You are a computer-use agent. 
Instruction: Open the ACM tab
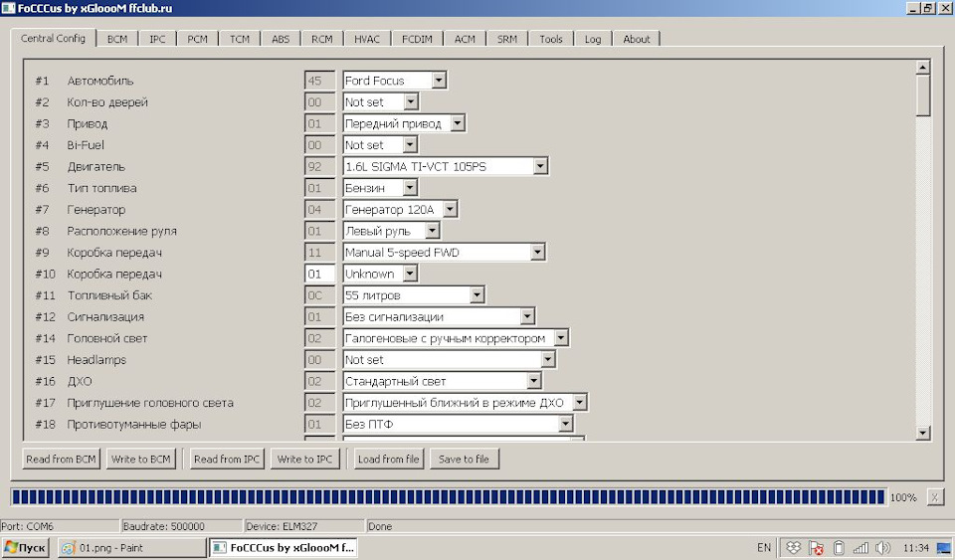465,39
